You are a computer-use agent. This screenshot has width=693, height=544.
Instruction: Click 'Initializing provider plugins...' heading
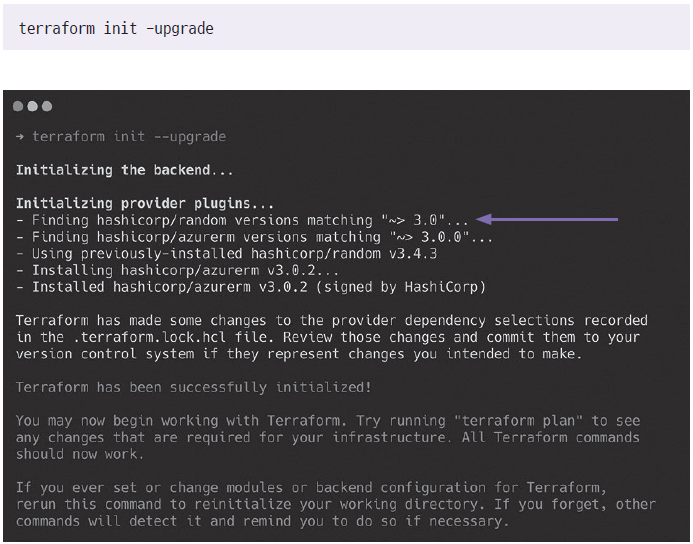(x=145, y=204)
